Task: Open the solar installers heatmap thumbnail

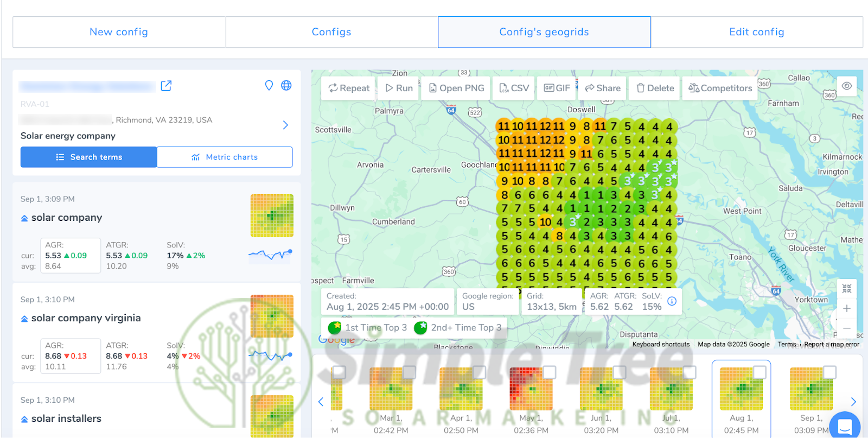Action: [x=272, y=416]
